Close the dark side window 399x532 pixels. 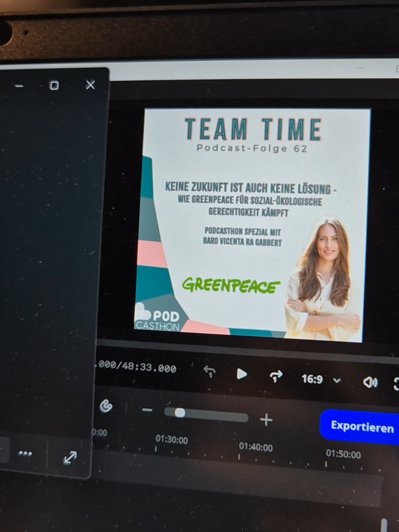90,84
